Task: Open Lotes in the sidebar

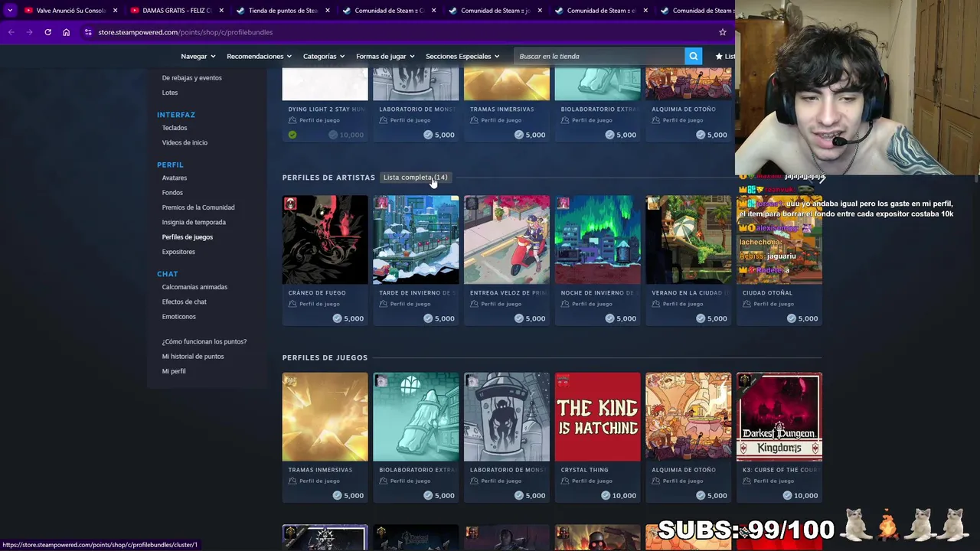Action: click(x=169, y=93)
